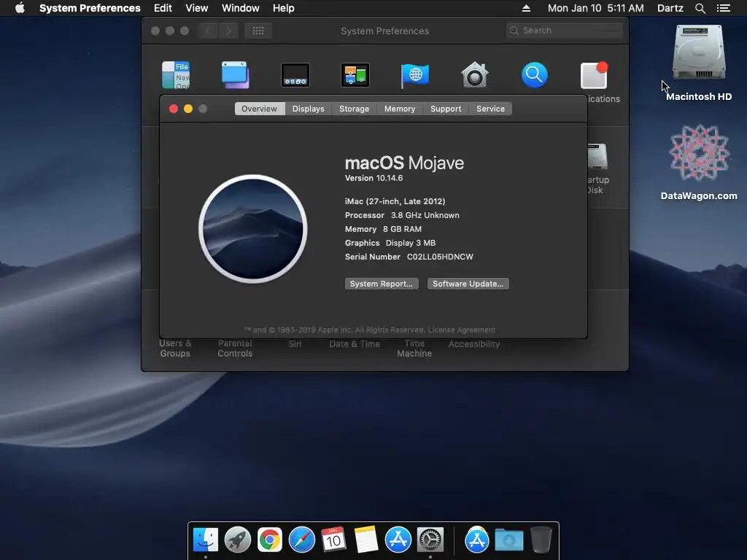Open the Dock preferences icon
Image resolution: width=747 pixels, height=560 pixels.
click(x=295, y=75)
